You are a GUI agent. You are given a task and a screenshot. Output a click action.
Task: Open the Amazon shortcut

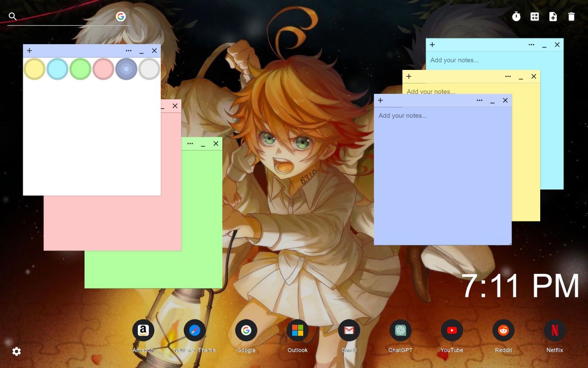click(143, 330)
